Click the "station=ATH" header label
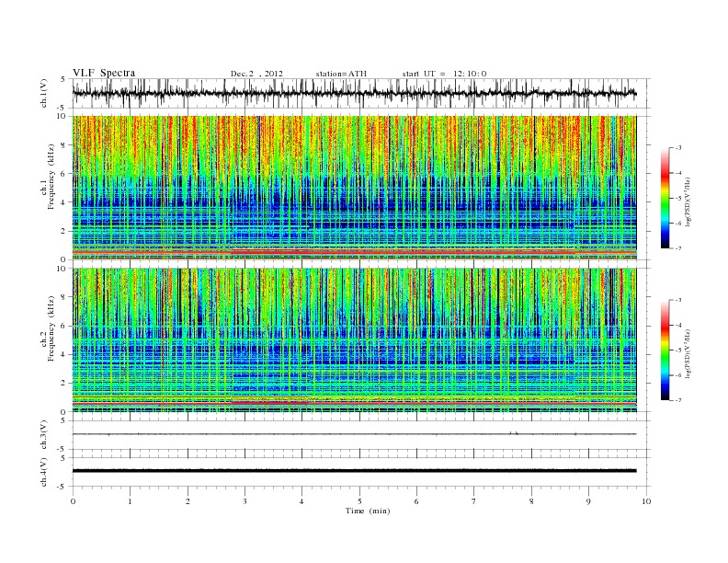 tap(341, 74)
